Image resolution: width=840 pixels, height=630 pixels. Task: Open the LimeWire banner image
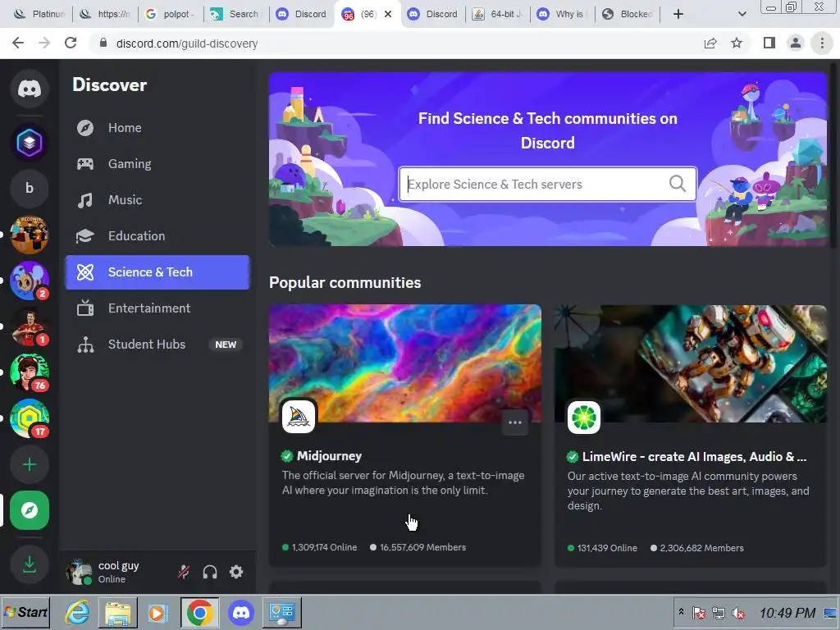click(x=691, y=363)
